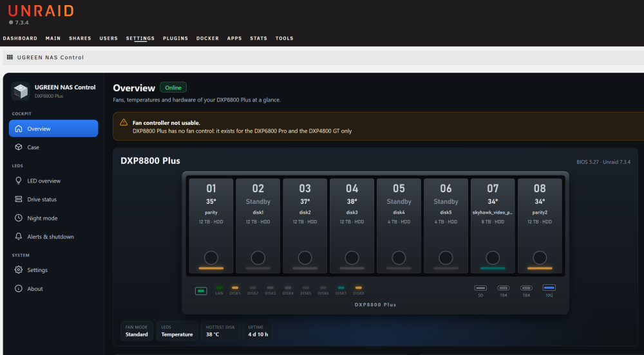Click the clock icon beside Night mode
The width and height of the screenshot is (644, 355).
pos(19,218)
